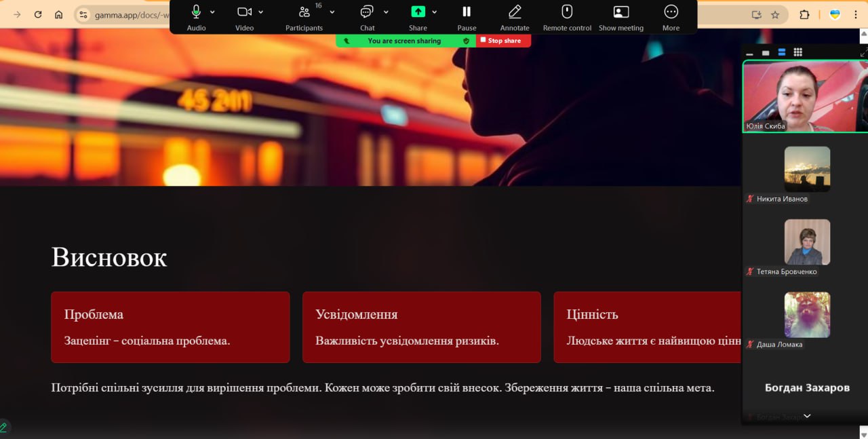Select Тетяна Бровченко's avatar thumbnail
868x439 pixels.
pos(807,242)
